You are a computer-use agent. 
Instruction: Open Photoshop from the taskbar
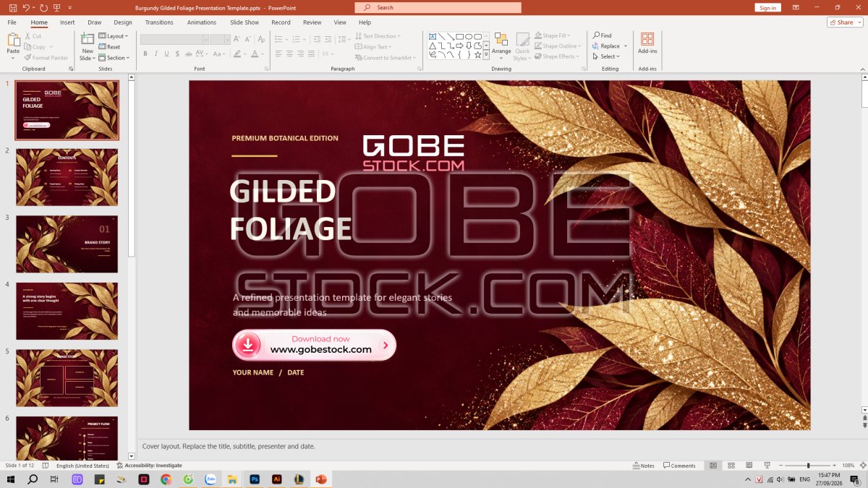click(255, 479)
